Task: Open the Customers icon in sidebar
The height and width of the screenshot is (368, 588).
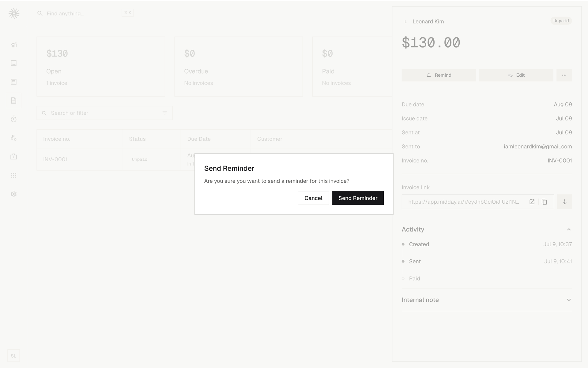Action: (13, 138)
